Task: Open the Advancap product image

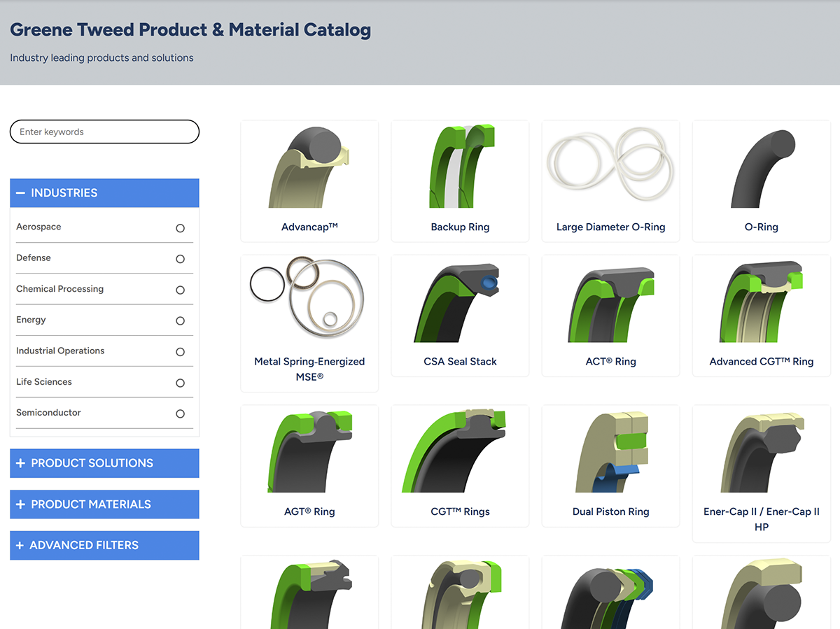Action: (x=309, y=168)
